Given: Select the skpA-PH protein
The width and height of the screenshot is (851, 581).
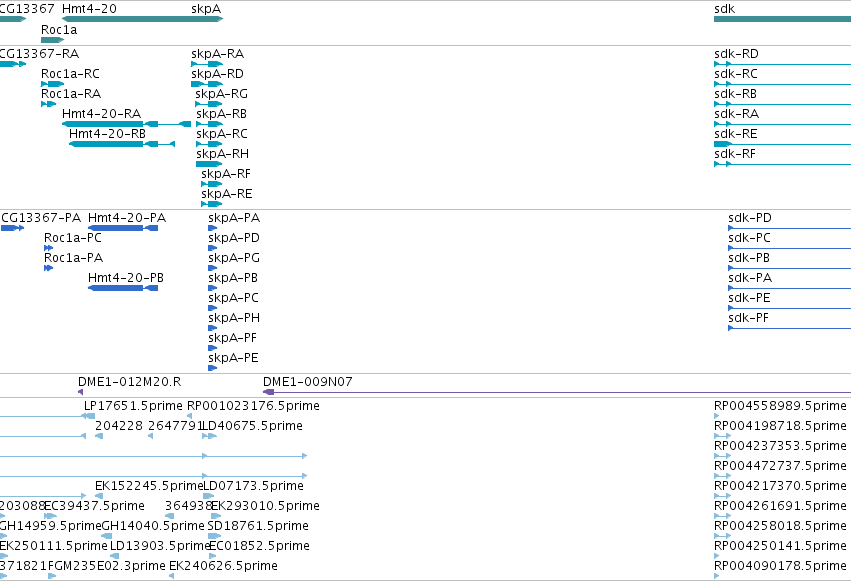Looking at the screenshot, I should [234, 318].
